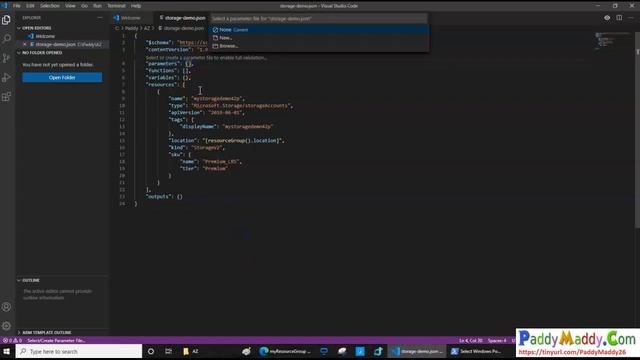
Task: Close storage-demo.json from Open Editors list
Action: coord(25,44)
